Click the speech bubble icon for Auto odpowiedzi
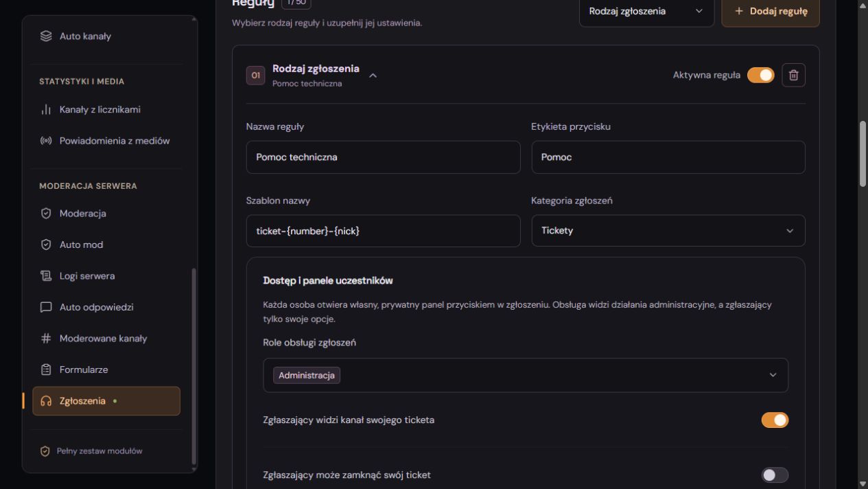This screenshot has height=489, width=868. (47, 308)
